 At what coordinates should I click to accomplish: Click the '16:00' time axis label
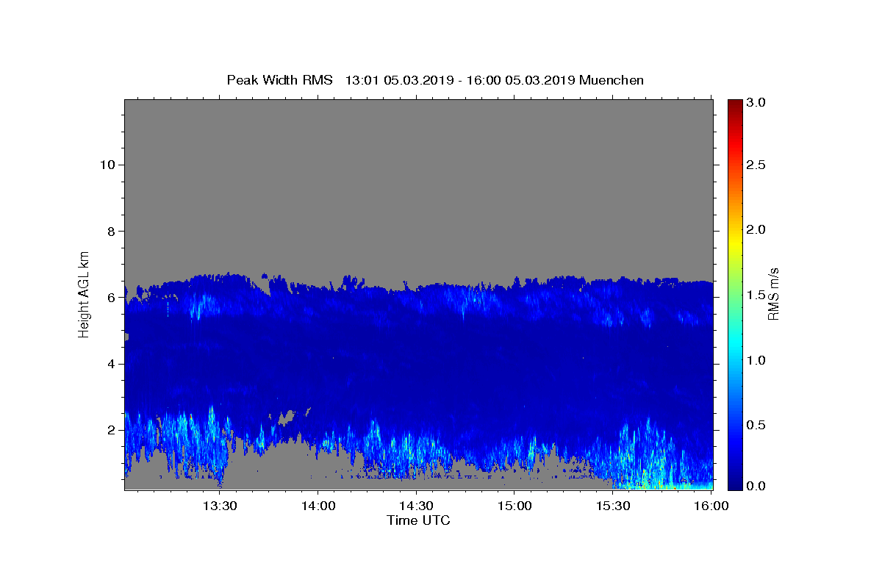pos(711,506)
